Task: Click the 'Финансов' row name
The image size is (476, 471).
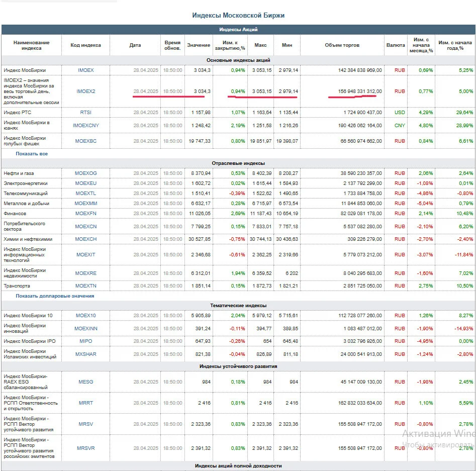Action: tap(15, 214)
